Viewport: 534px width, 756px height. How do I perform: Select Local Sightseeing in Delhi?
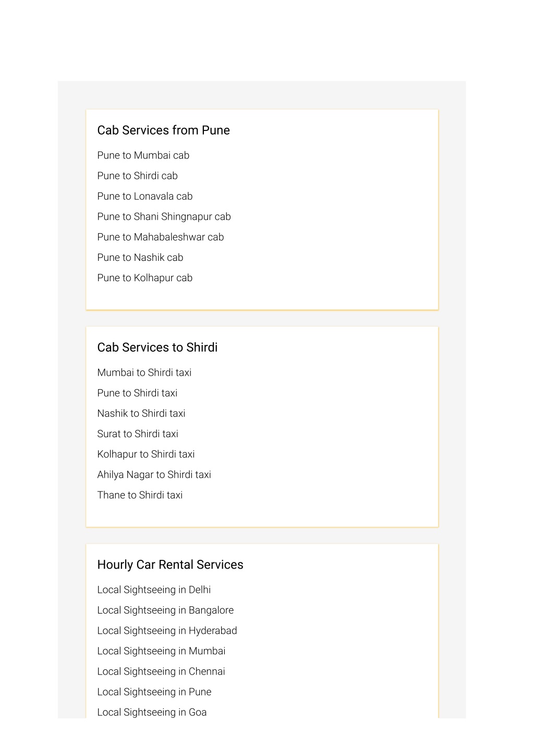tap(154, 590)
